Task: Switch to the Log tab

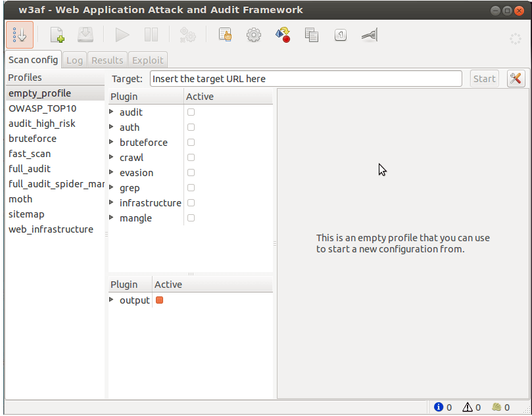Action: [75, 60]
